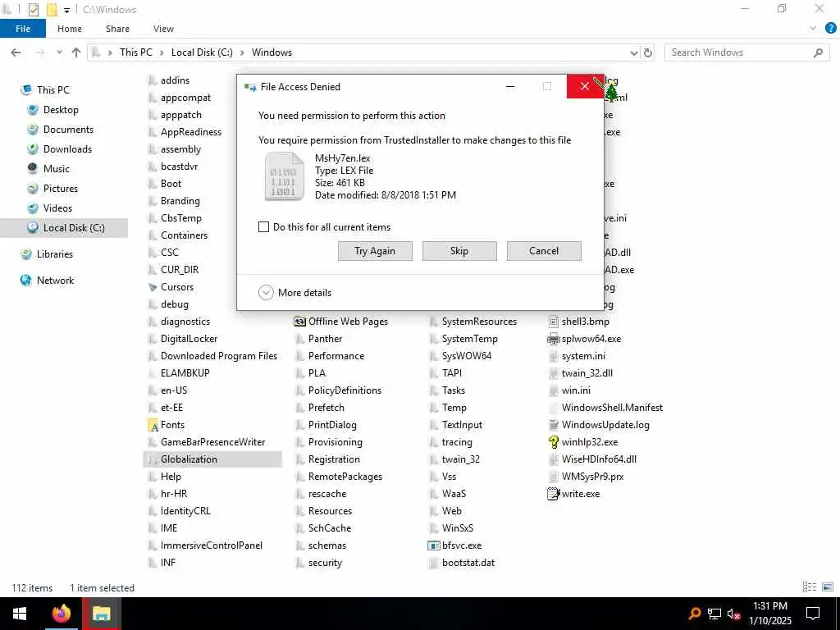Screen dimensions: 840x630
Task: Select Music in navigation pane
Action: [x=57, y=169]
